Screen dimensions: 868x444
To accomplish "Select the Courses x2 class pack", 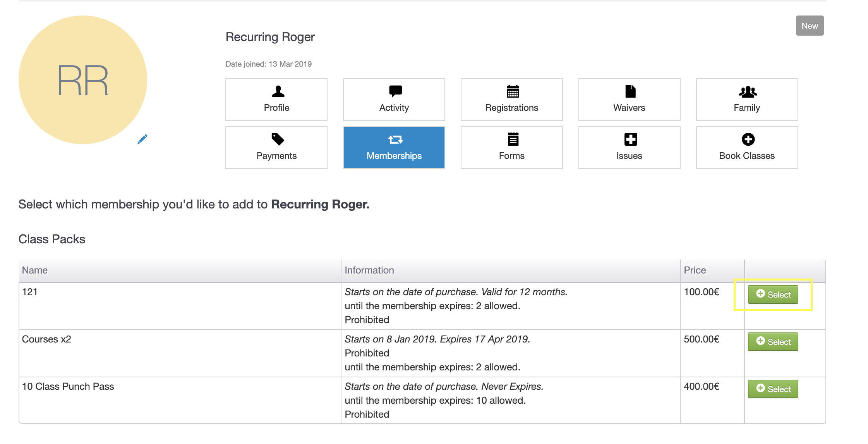I will coord(773,342).
